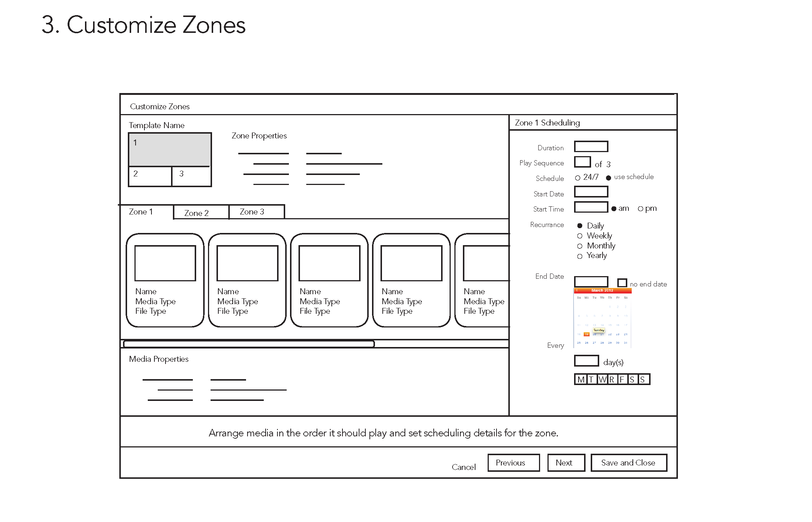The image size is (812, 522).
Task: Click the Media Properties heading
Action: 158,359
